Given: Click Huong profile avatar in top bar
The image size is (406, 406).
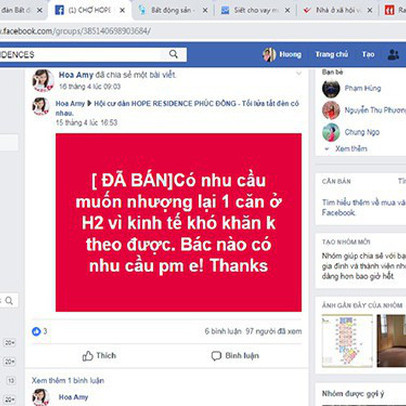Looking at the screenshot, I should click(269, 54).
